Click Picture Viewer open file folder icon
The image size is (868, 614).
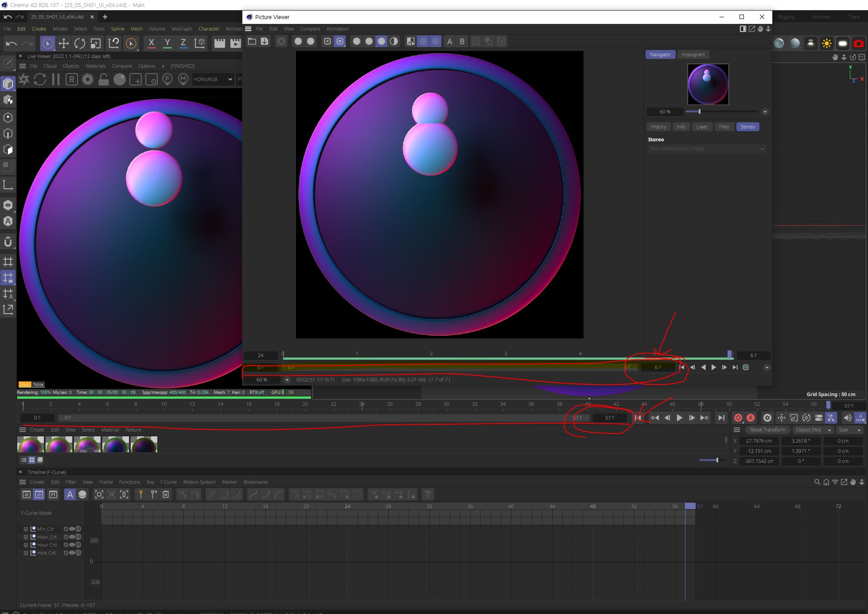click(252, 41)
